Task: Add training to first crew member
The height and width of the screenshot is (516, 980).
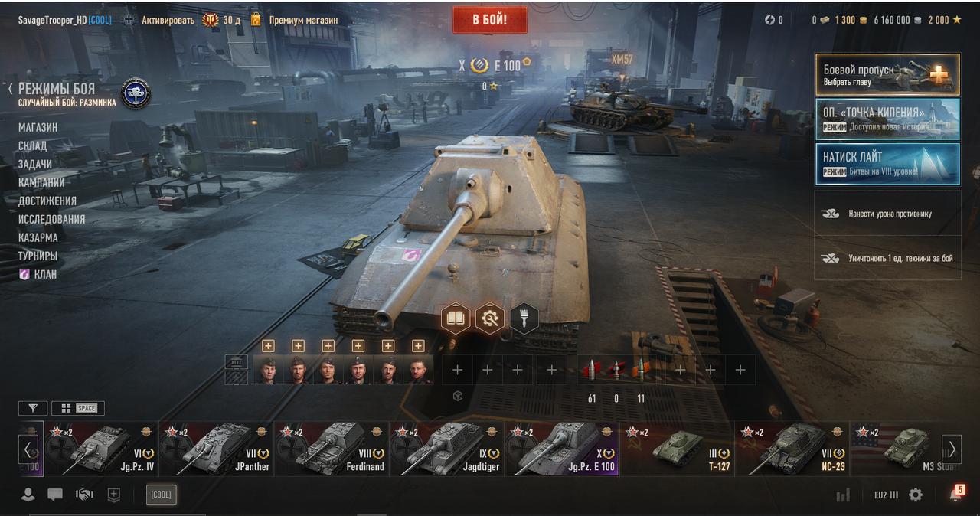Action: click(268, 346)
